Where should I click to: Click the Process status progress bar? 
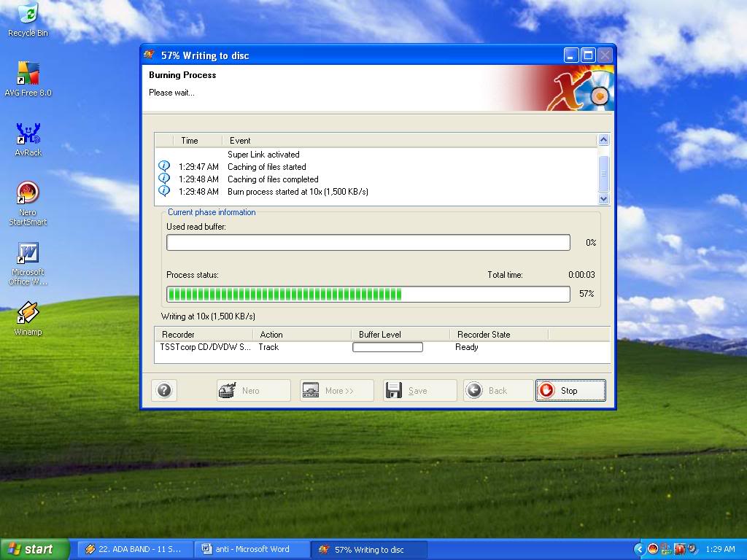368,295
